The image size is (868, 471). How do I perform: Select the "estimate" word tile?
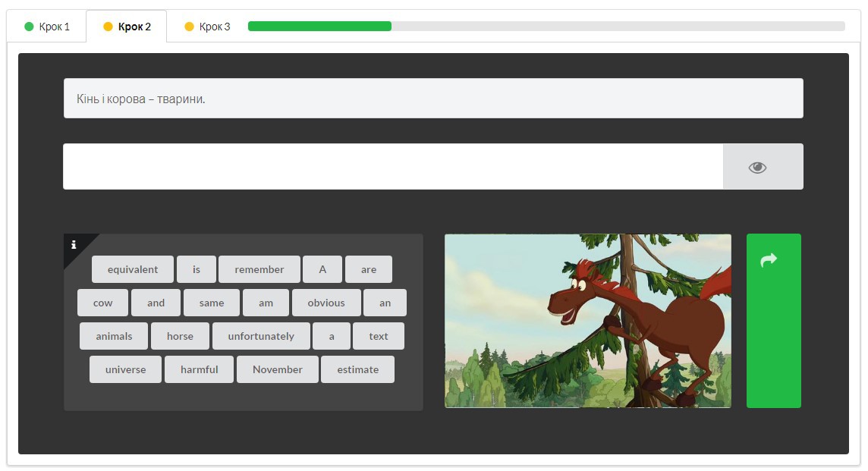[x=357, y=369]
